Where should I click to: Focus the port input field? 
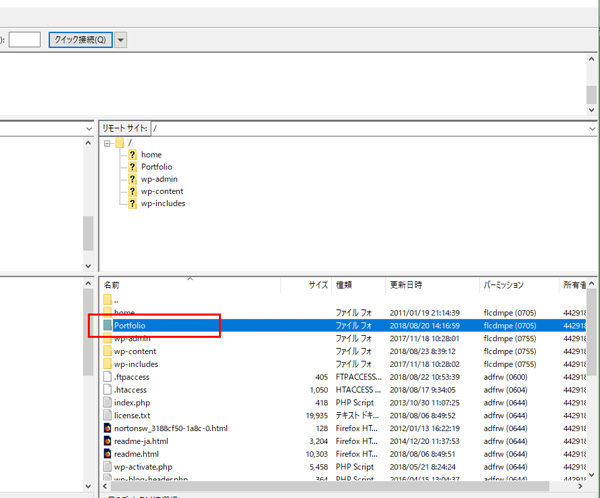(24, 40)
